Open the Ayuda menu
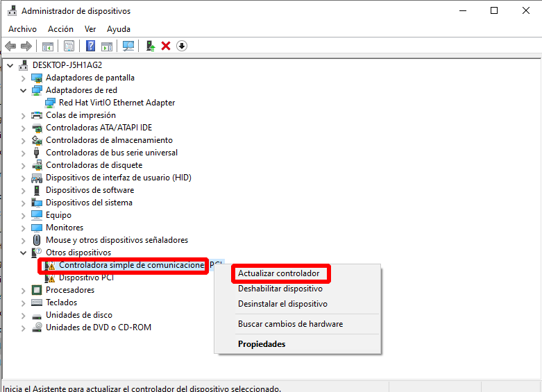Viewport: 542px width, 392px height. [119, 29]
